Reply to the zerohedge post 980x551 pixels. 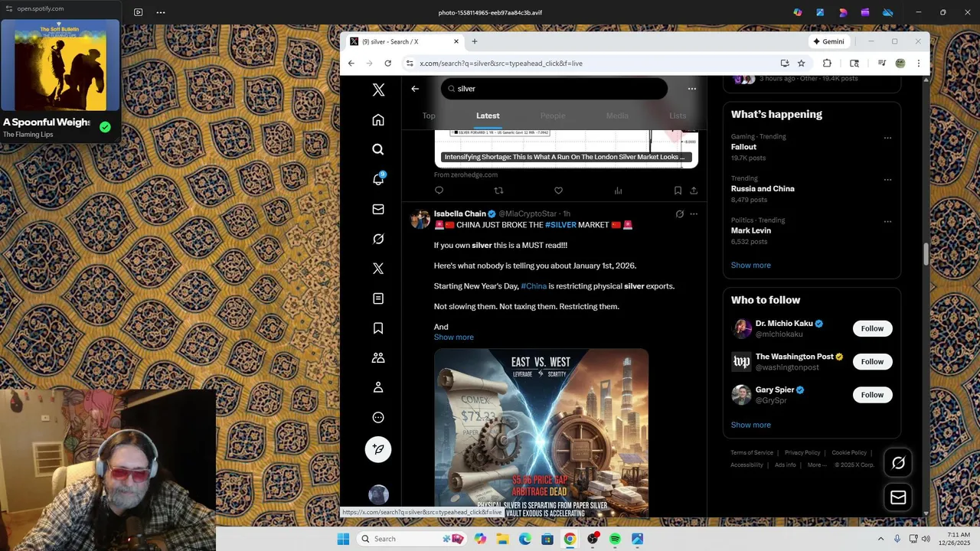tap(439, 191)
